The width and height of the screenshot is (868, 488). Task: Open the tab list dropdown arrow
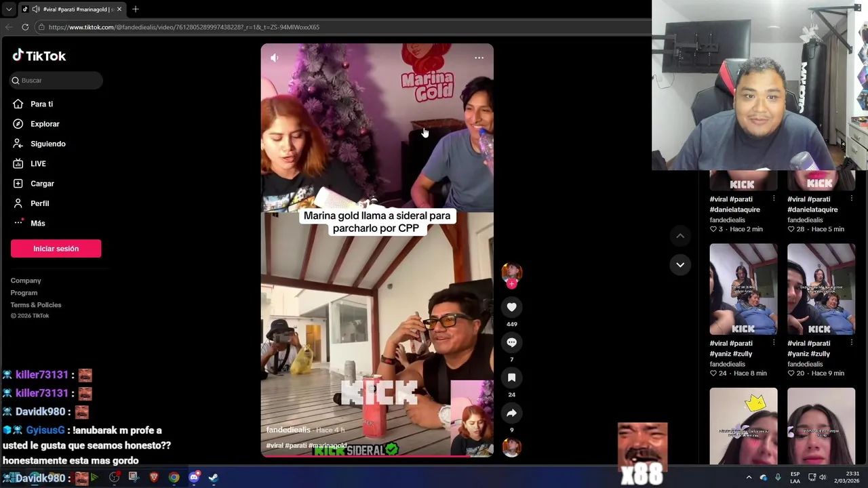pyautogui.click(x=8, y=9)
